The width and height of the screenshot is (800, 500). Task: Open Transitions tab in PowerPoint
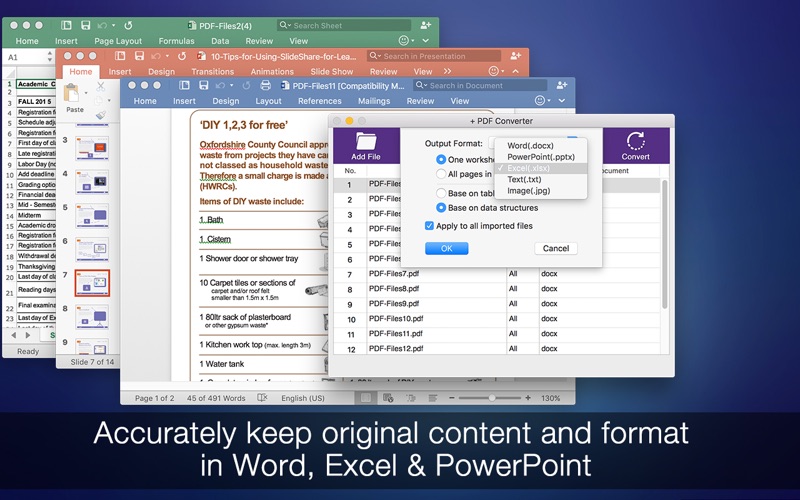(212, 71)
